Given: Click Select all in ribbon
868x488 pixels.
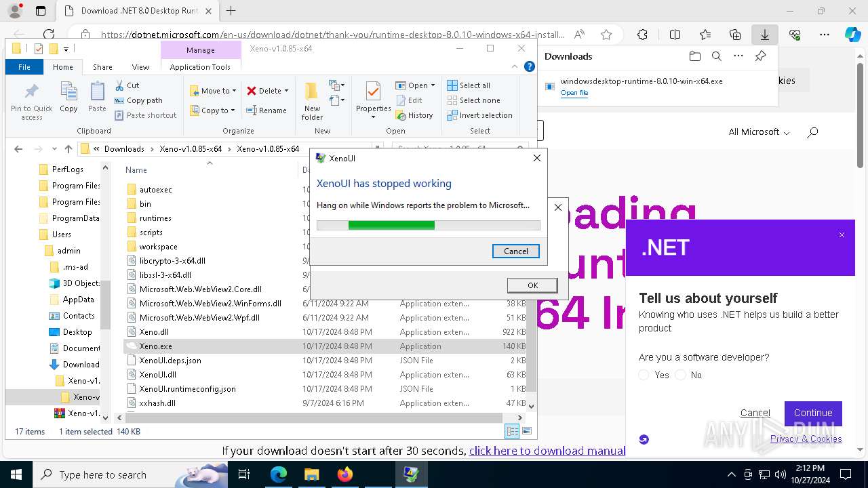Looking at the screenshot, I should coord(469,85).
